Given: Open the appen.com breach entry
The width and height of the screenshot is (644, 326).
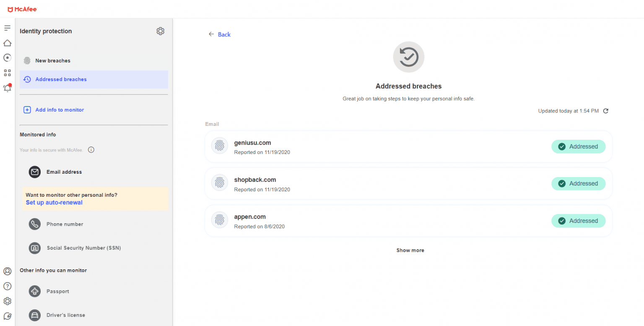Looking at the screenshot, I should 250,217.
